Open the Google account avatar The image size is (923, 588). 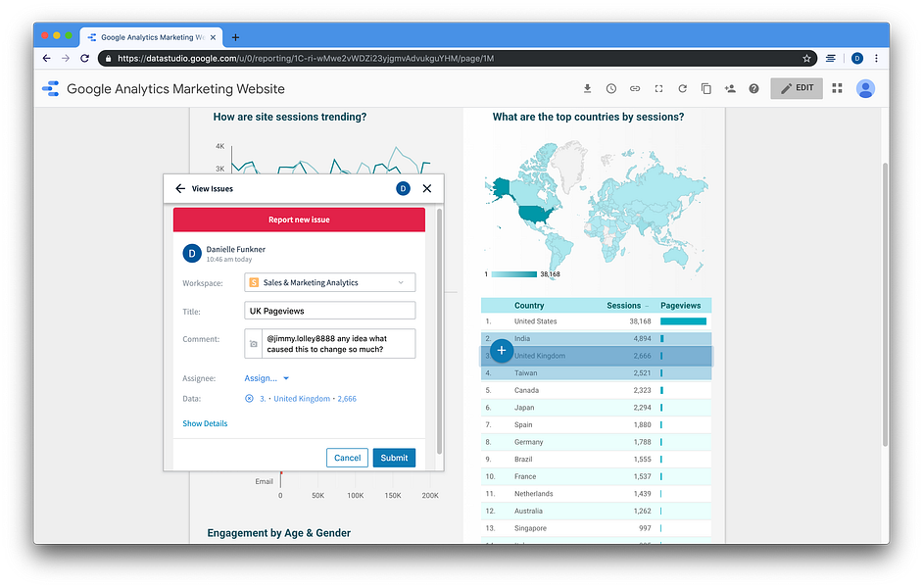click(x=865, y=89)
